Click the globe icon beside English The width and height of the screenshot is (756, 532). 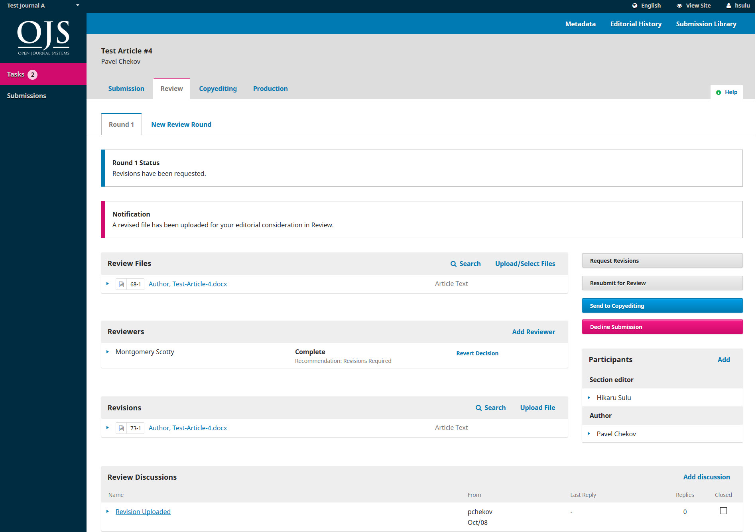(635, 6)
